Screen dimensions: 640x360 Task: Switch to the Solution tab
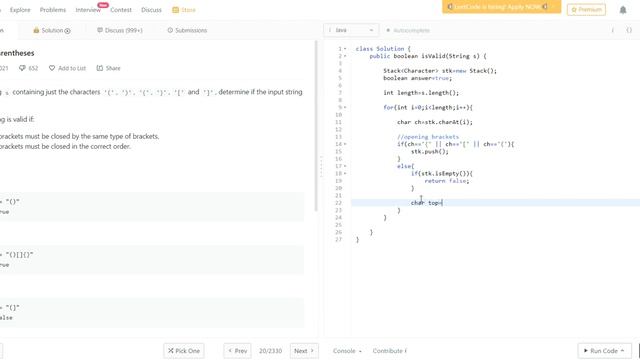pos(52,30)
